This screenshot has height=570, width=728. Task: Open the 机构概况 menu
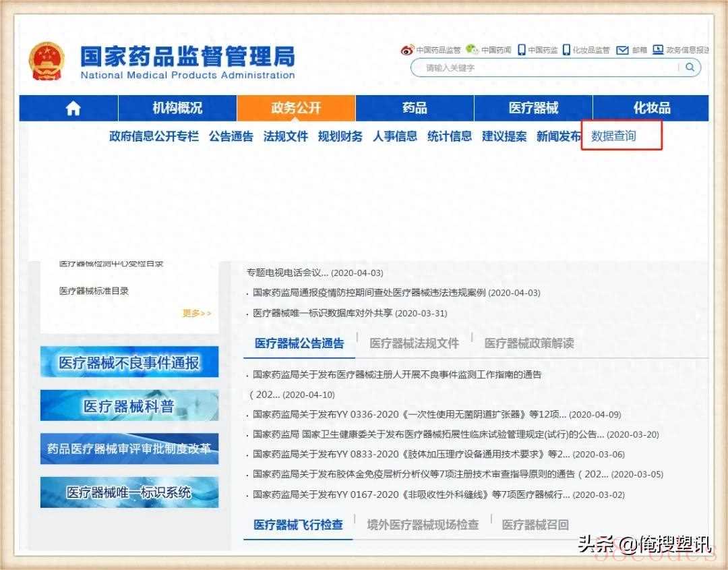tap(177, 108)
